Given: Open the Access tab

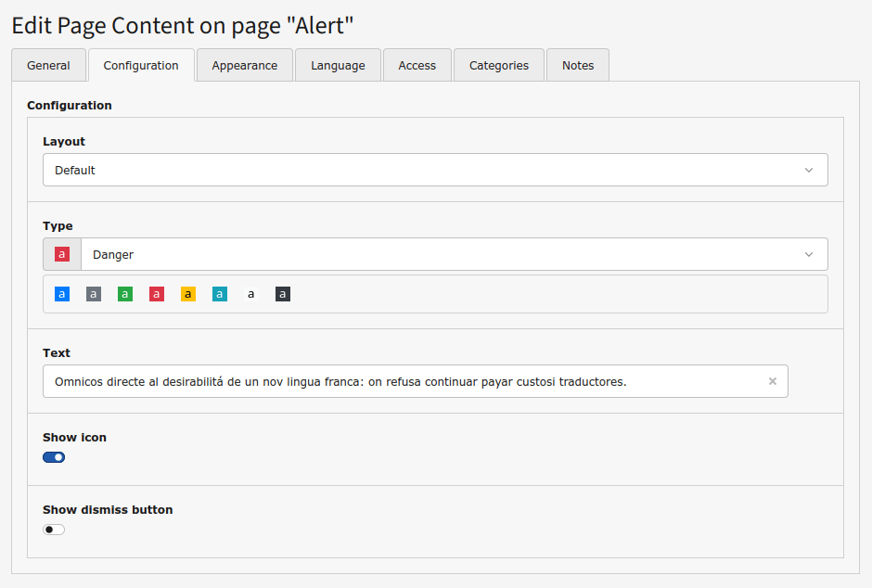Looking at the screenshot, I should coord(417,66).
